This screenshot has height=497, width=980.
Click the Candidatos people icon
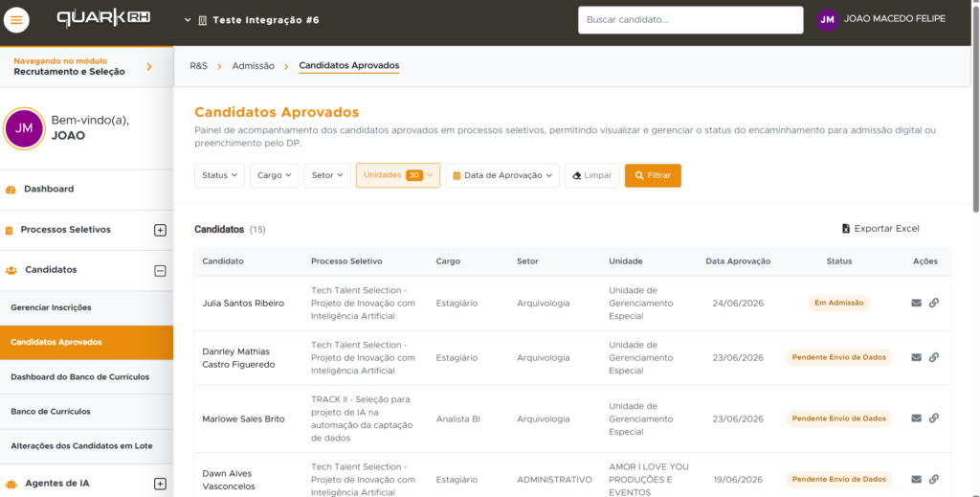[x=11, y=271]
